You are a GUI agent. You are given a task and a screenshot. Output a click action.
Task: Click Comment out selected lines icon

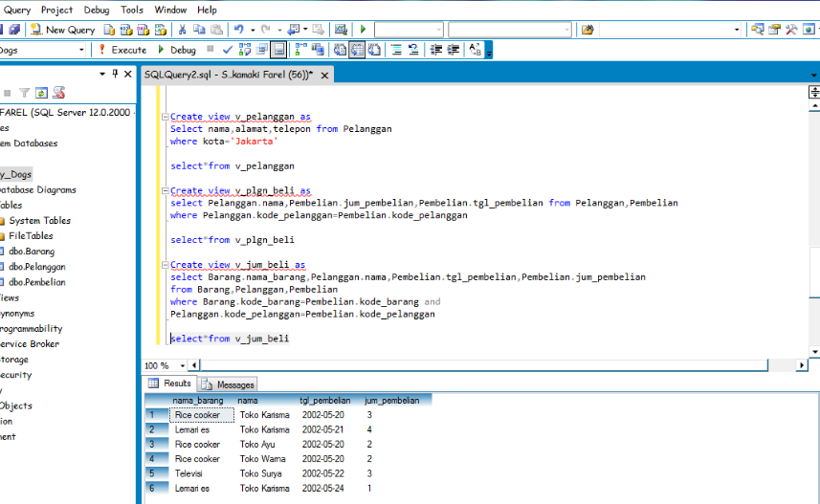click(x=396, y=50)
